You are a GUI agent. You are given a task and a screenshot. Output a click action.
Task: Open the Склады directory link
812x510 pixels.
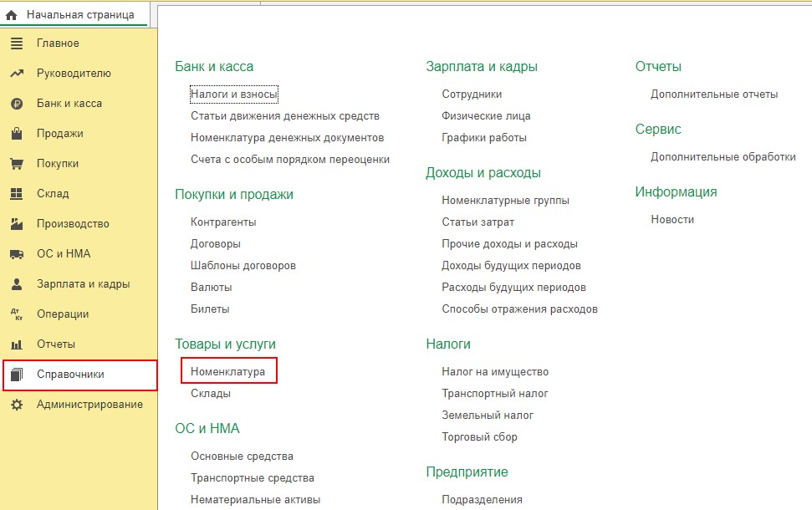pyautogui.click(x=211, y=394)
